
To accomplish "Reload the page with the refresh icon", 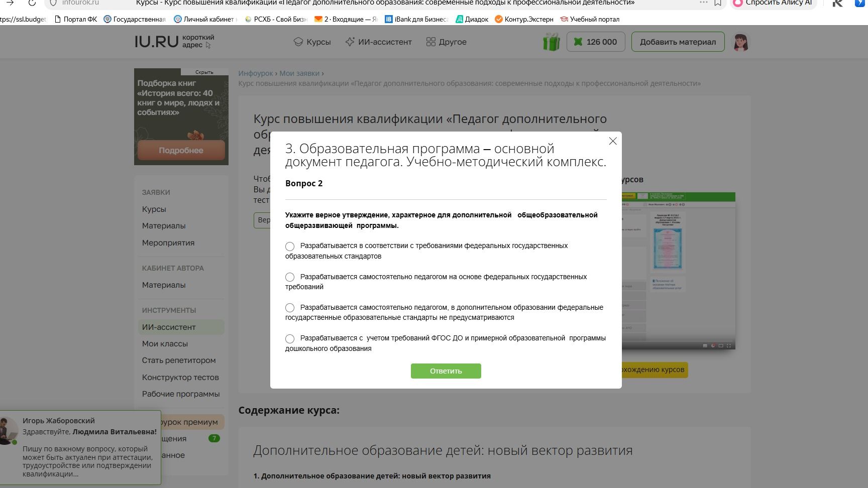I will coord(32,3).
